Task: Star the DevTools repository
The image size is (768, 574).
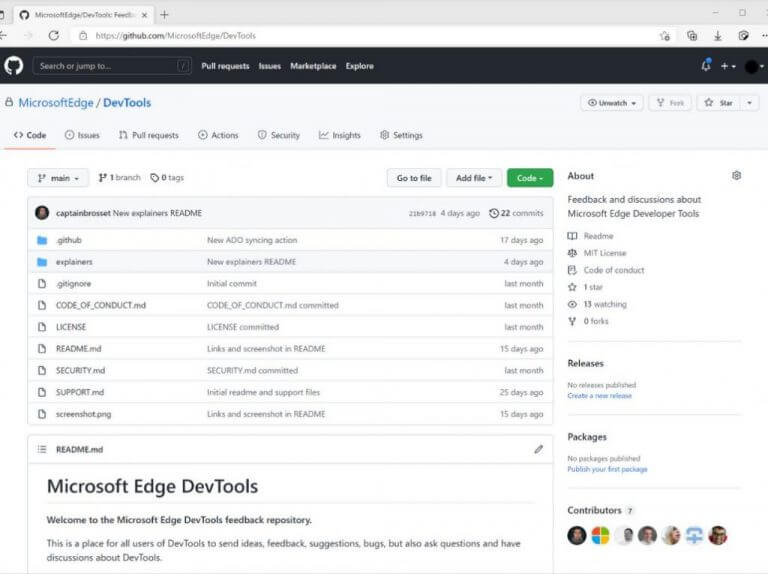Action: click(718, 103)
